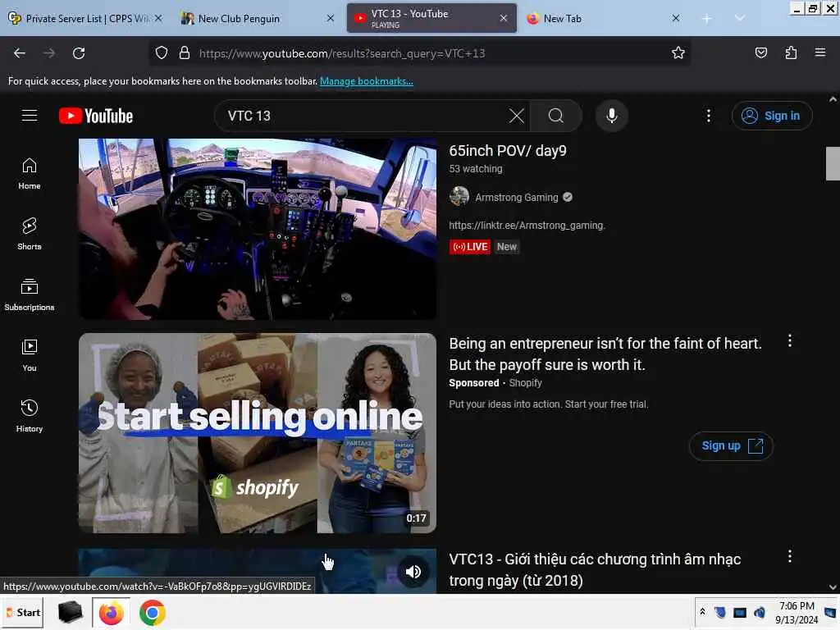
Task: Unmute the VTC13 preview video
Action: tap(413, 572)
